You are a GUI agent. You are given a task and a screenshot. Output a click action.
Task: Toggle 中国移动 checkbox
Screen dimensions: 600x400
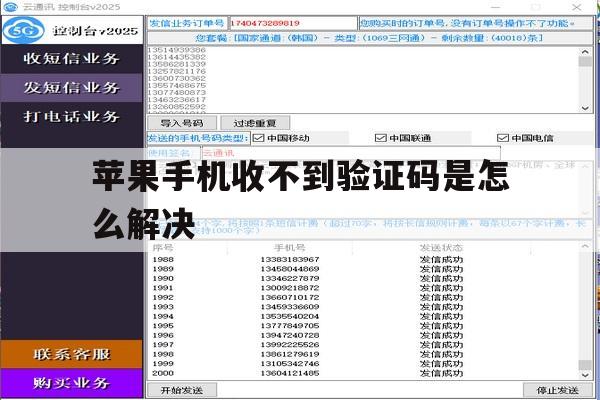pyautogui.click(x=259, y=138)
